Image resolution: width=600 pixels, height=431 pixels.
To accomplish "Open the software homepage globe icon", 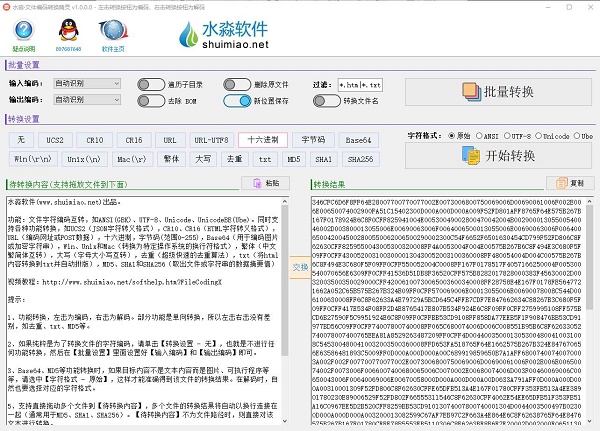I will [x=112, y=30].
